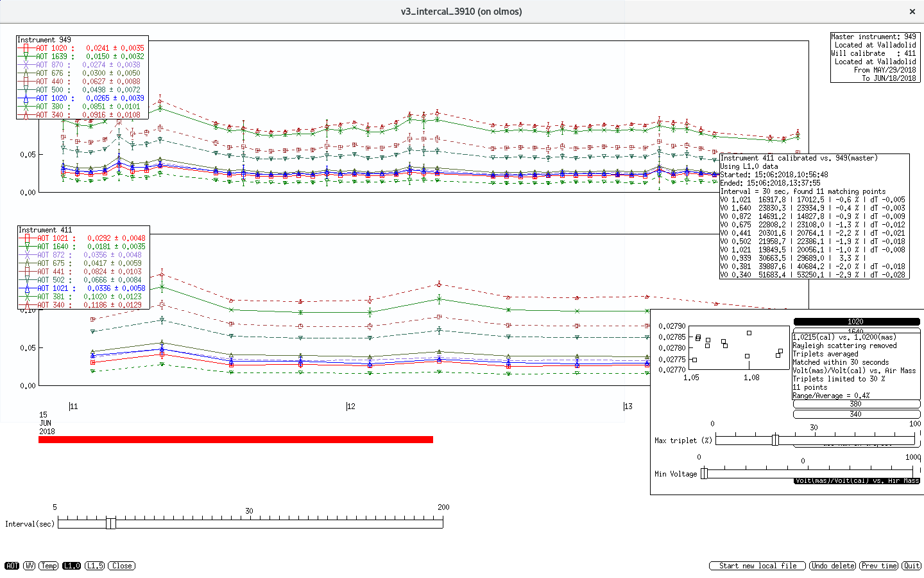Click legend entry AOT 676 : 0.0300

point(82,73)
